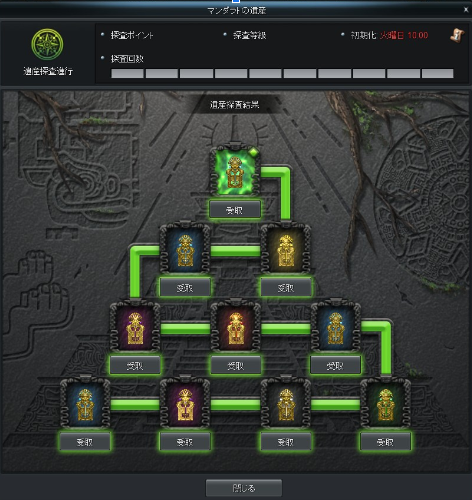472x500 pixels.
Task: Select the purple idol in bottom row
Action: [185, 403]
